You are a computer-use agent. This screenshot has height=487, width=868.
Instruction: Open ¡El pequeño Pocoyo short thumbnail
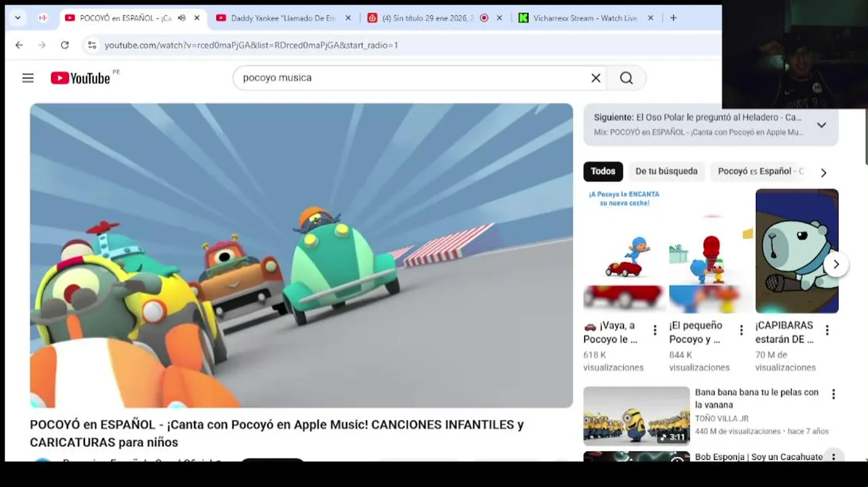(710, 251)
